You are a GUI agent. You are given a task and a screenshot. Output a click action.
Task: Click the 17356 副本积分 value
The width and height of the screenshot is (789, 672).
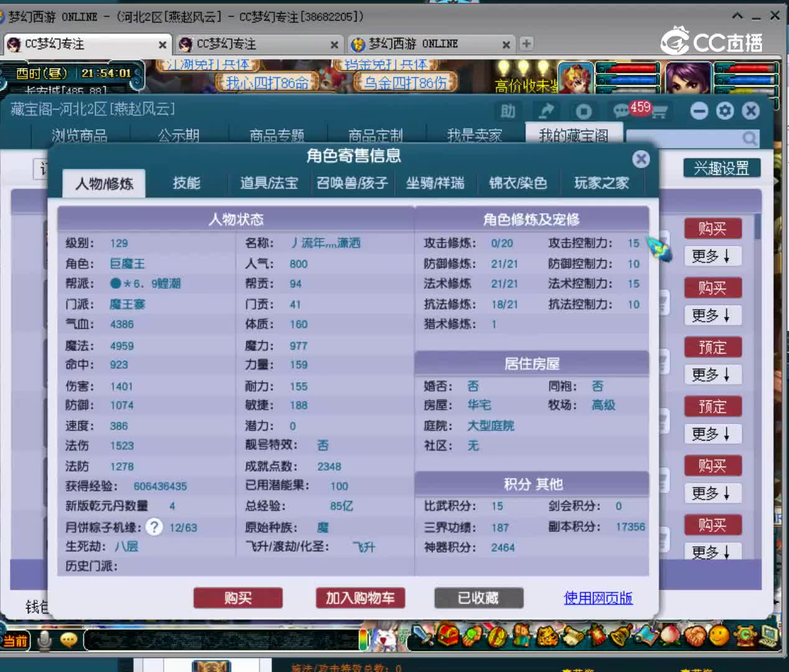630,527
